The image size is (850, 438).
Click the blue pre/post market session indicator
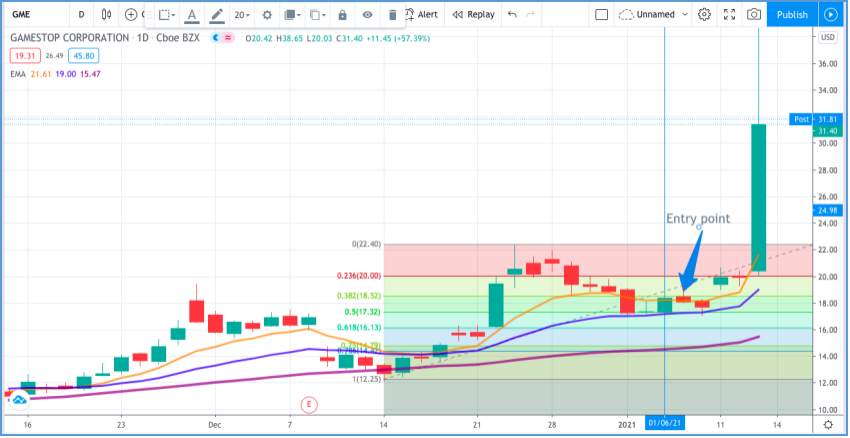pyautogui.click(x=216, y=38)
